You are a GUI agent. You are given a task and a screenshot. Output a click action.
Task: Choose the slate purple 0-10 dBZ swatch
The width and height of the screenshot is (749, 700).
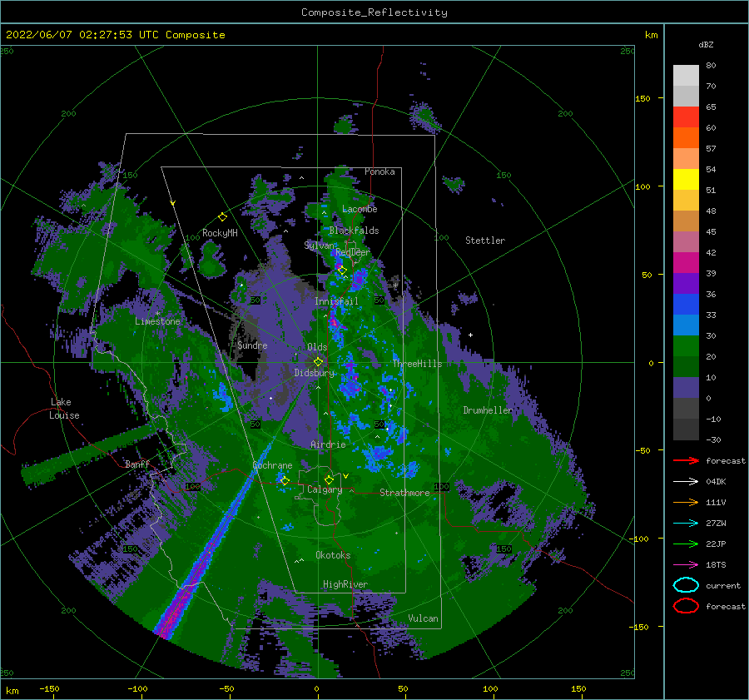[x=686, y=387]
